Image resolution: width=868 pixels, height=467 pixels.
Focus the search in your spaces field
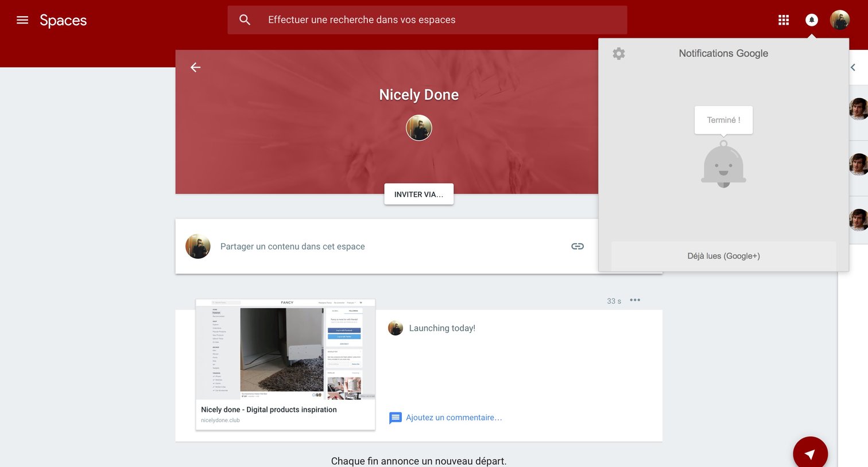[x=427, y=20]
